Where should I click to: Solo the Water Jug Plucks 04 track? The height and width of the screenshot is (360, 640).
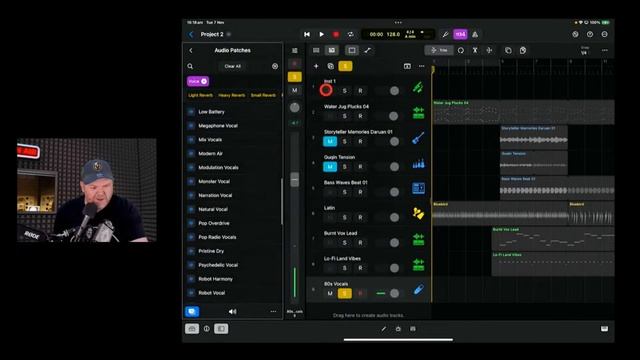tap(345, 116)
